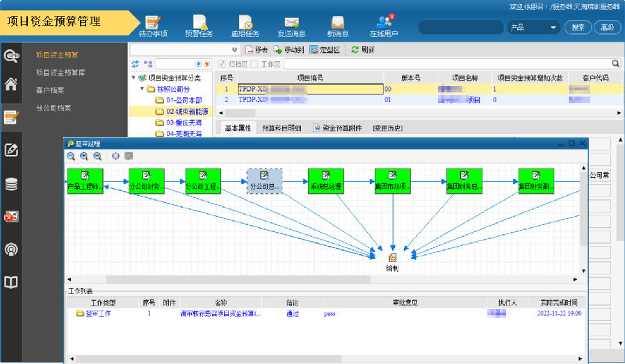Image resolution: width=625 pixels, height=364 pixels.
Task: Switch to 变更历史 tab
Action: click(387, 128)
